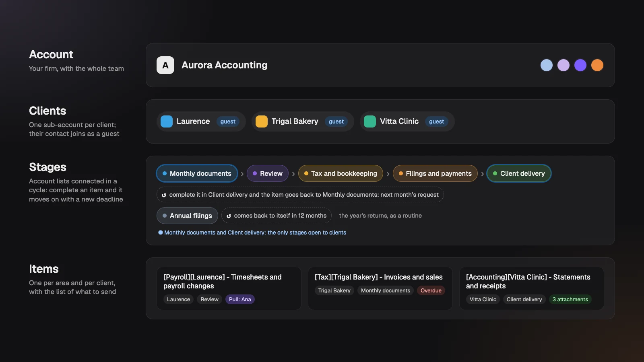The height and width of the screenshot is (362, 644).
Task: Open the Laurence client name
Action: point(193,121)
